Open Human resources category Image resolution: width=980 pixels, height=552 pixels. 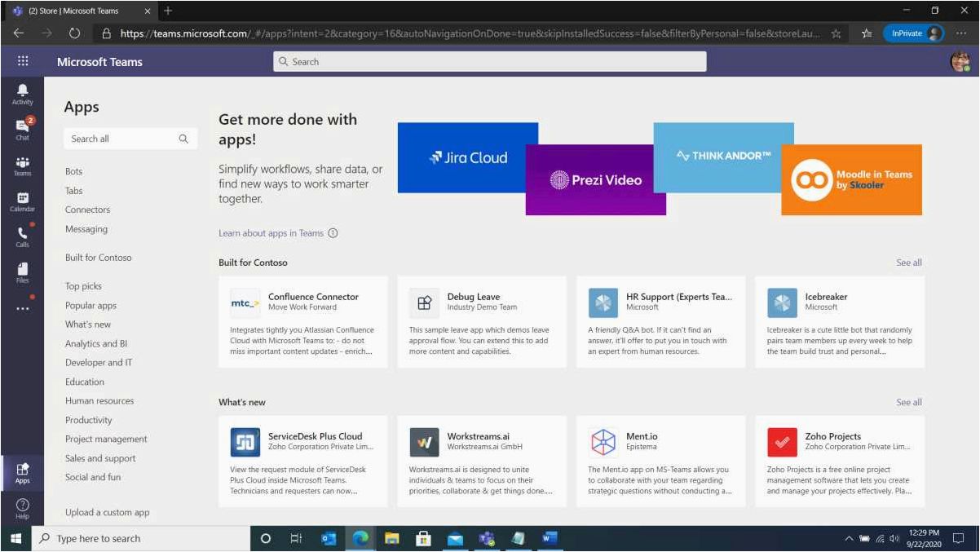coord(99,401)
